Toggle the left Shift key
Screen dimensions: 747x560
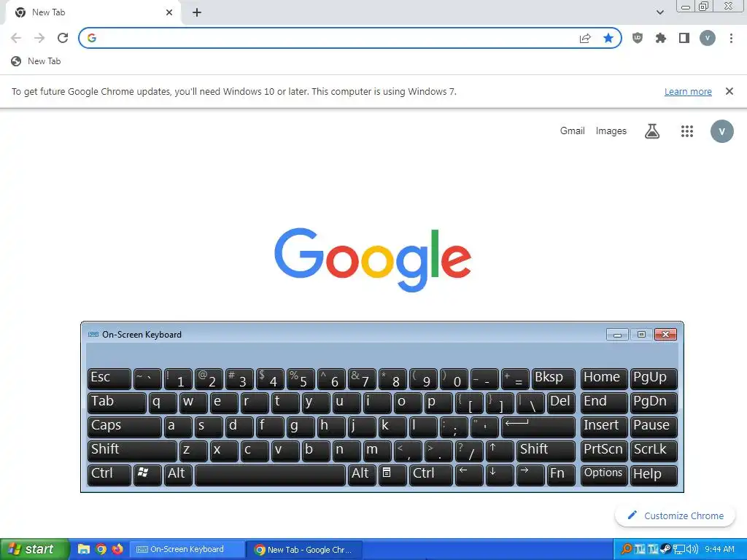pos(132,451)
